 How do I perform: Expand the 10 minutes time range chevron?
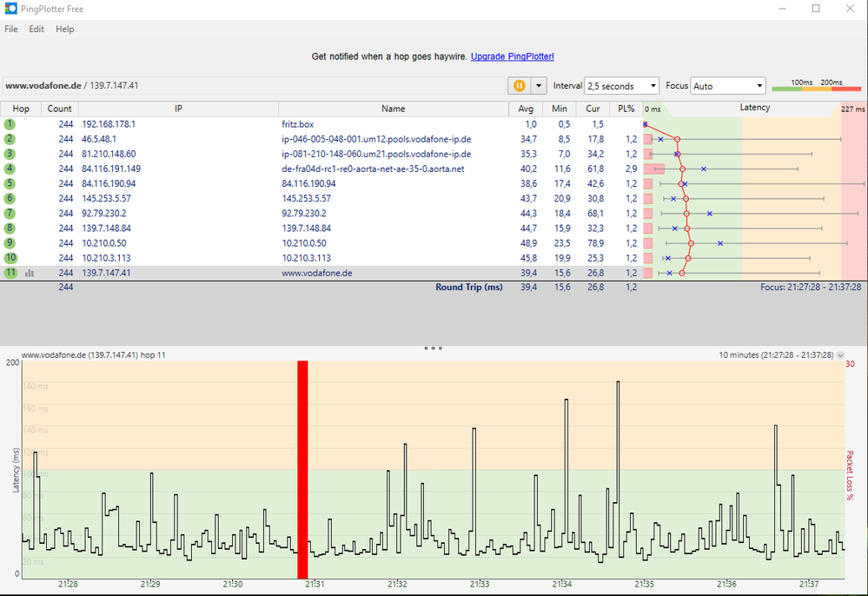840,355
